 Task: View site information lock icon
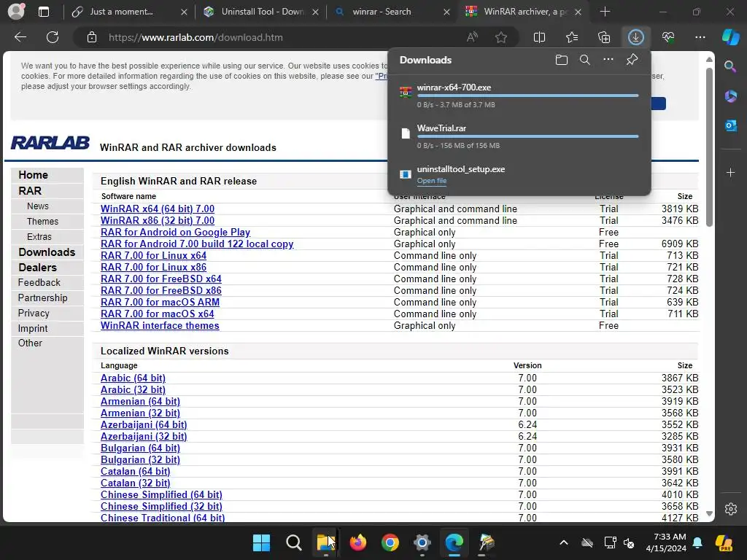pos(92,37)
